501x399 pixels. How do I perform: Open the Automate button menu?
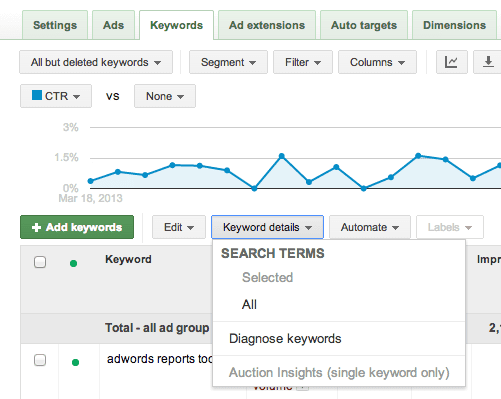coord(370,227)
